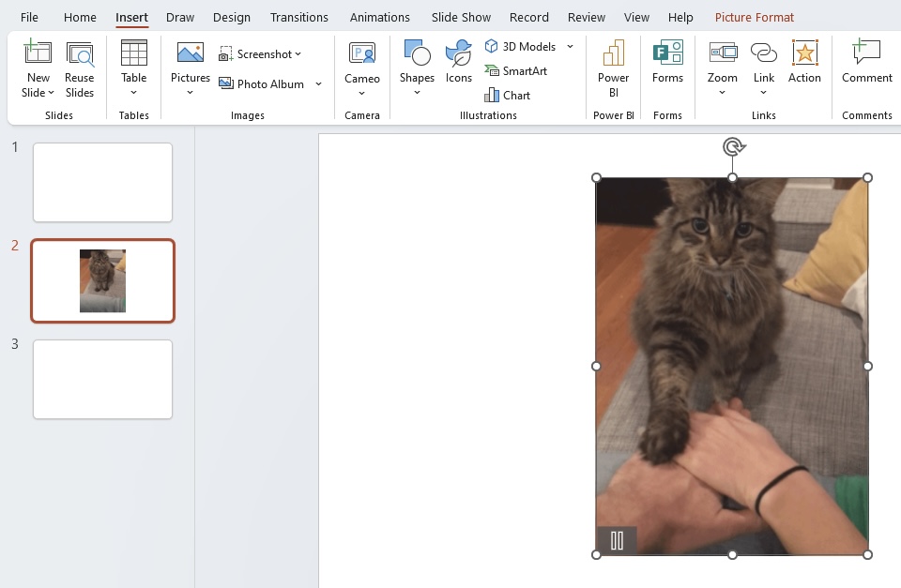Expand the Pictures dropdown chevron

(x=191, y=93)
